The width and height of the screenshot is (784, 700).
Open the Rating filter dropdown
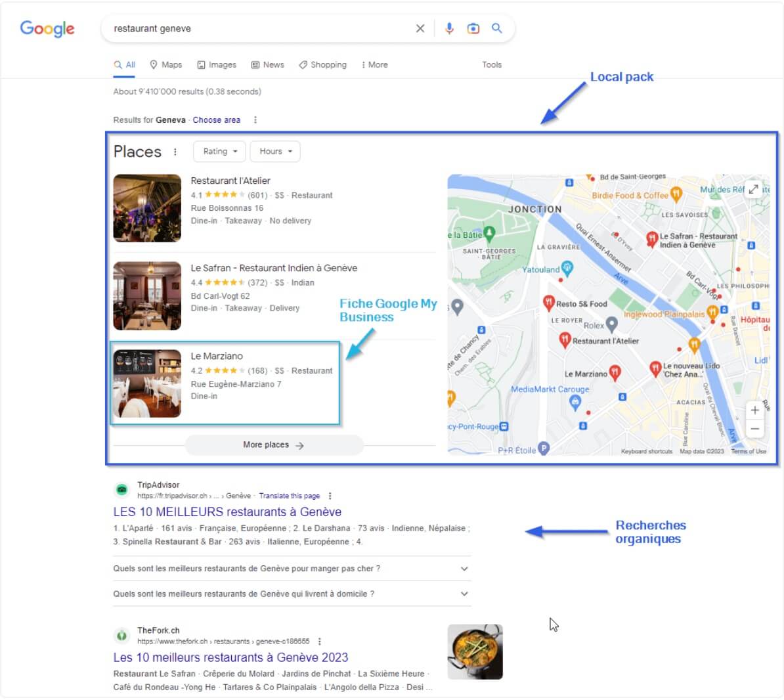click(219, 152)
